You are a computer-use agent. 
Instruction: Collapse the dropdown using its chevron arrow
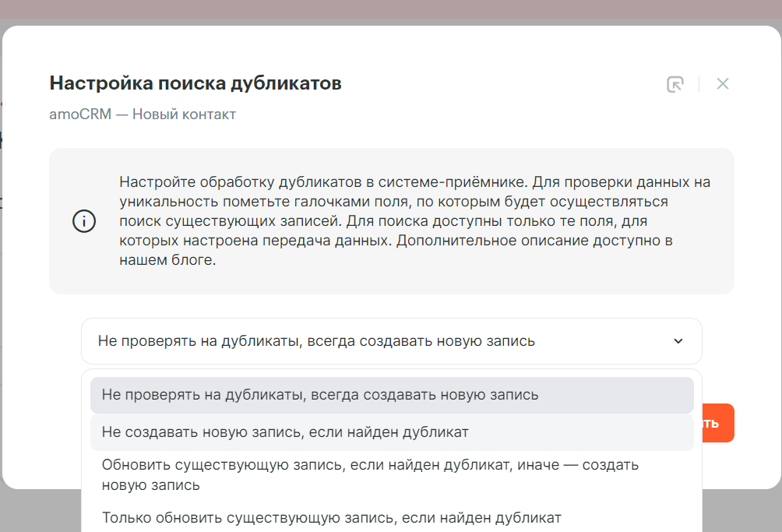(678, 341)
